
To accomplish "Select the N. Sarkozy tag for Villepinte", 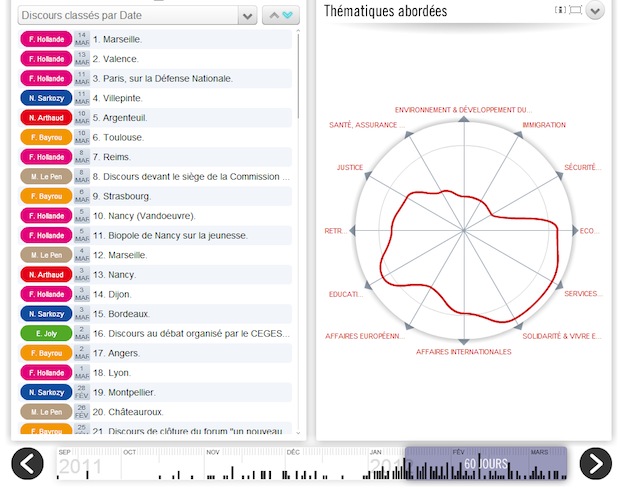I will [46, 98].
